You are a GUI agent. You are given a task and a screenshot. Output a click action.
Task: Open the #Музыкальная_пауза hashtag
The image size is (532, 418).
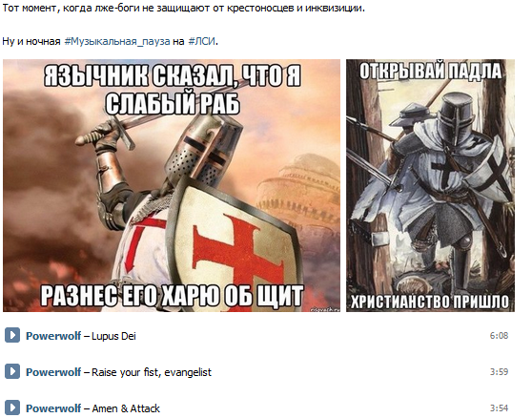click(x=117, y=41)
